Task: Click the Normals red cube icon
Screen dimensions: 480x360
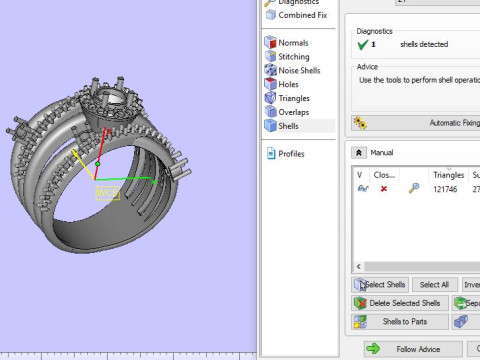Action: pos(270,42)
